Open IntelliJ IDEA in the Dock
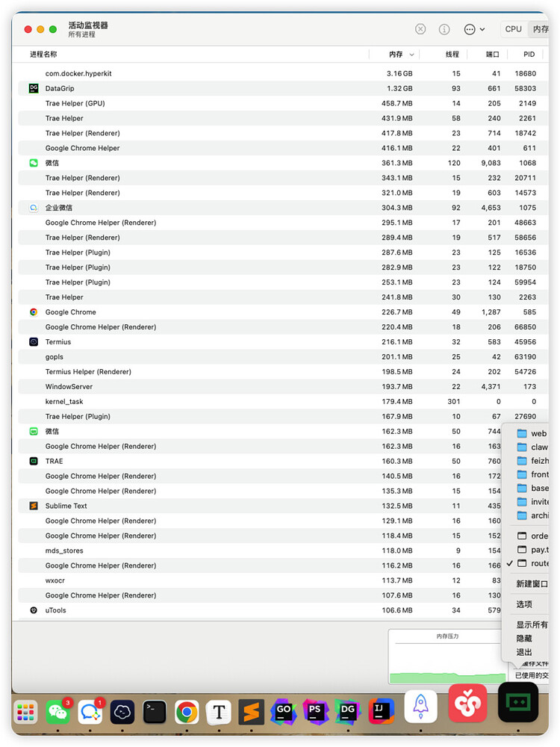Image resolution: width=560 pixels, height=747 pixels. tap(381, 712)
